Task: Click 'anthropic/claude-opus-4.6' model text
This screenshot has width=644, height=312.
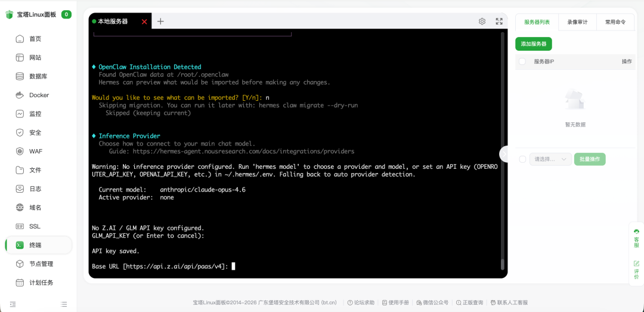Action: [203, 190]
